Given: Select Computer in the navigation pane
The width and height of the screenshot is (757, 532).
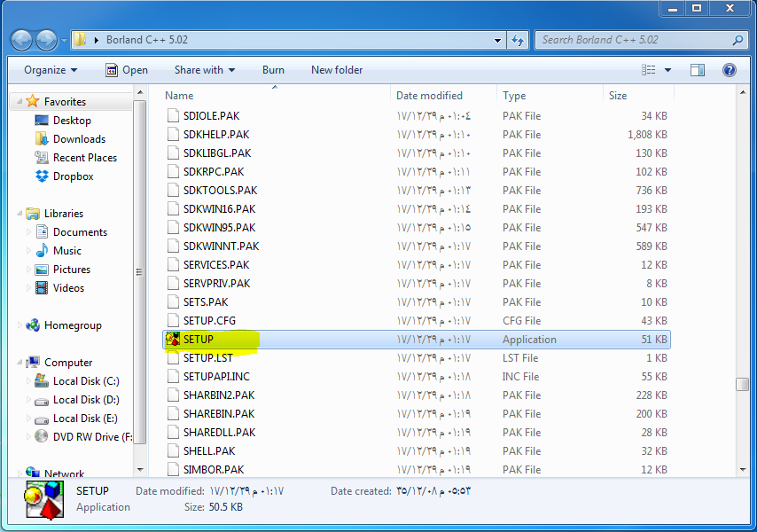Looking at the screenshot, I should [x=68, y=363].
